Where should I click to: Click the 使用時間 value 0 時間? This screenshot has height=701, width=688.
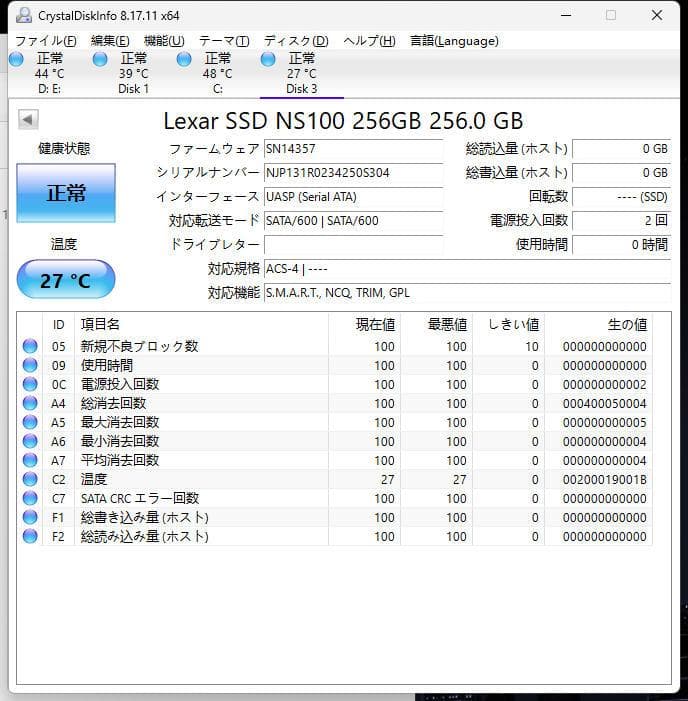621,245
